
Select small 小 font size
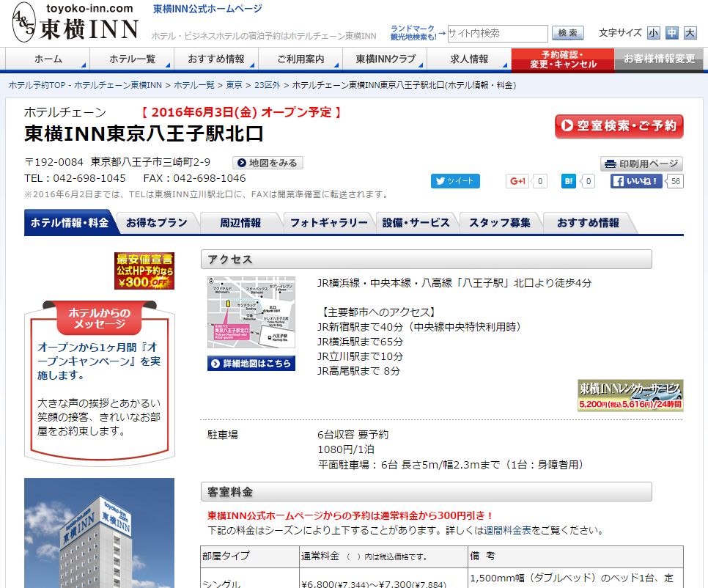(x=653, y=33)
